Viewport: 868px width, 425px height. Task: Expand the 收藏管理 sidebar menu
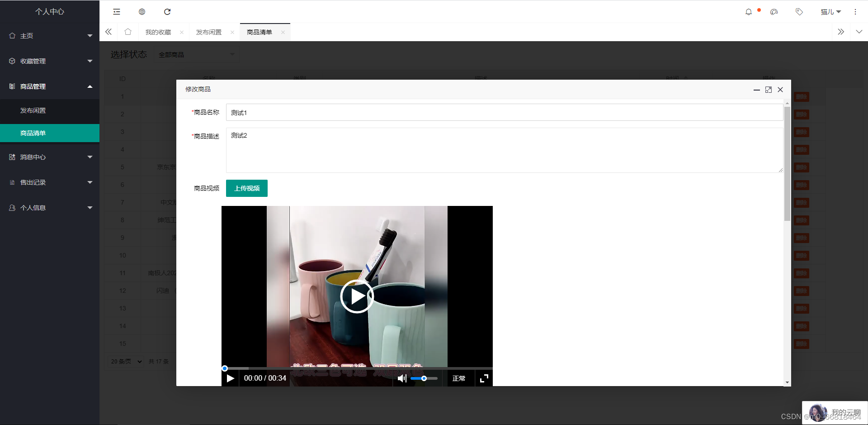click(x=50, y=61)
